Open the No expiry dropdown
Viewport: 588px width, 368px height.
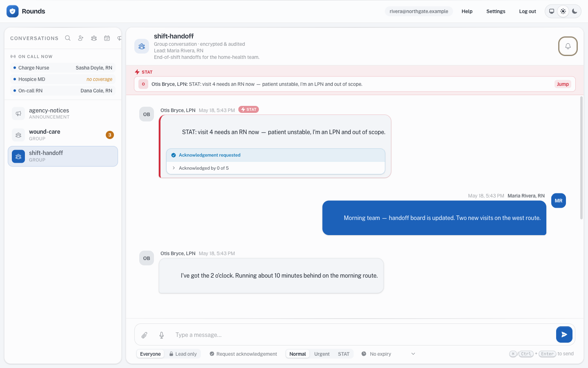click(x=388, y=354)
